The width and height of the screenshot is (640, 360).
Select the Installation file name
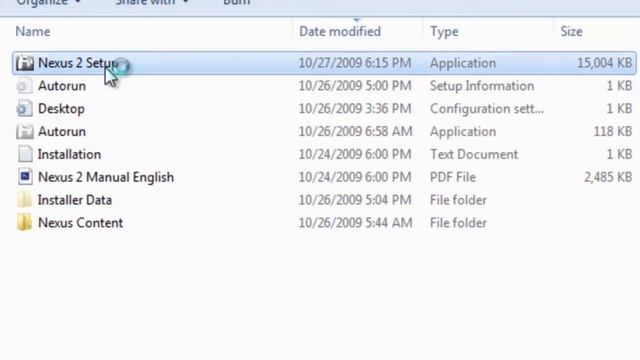(69, 155)
